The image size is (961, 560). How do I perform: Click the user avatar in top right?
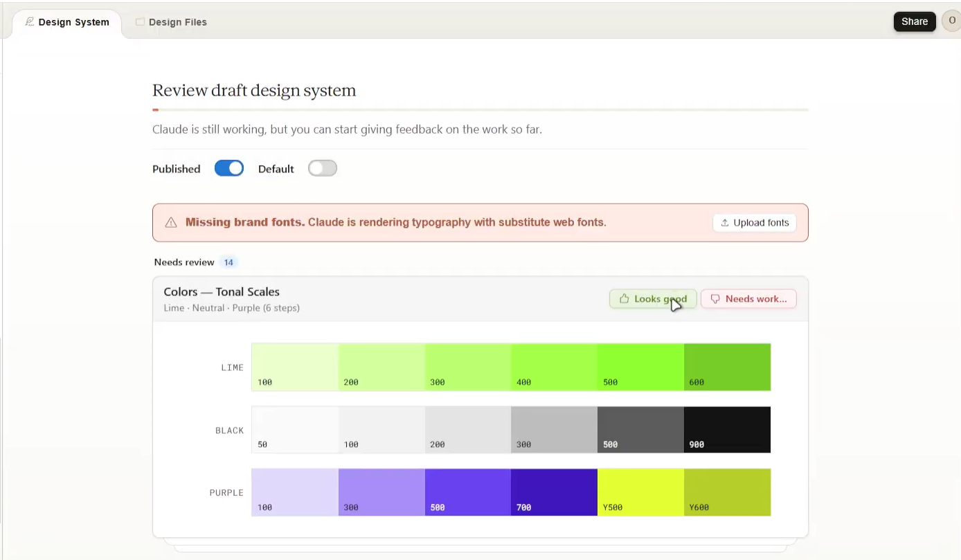(x=951, y=21)
